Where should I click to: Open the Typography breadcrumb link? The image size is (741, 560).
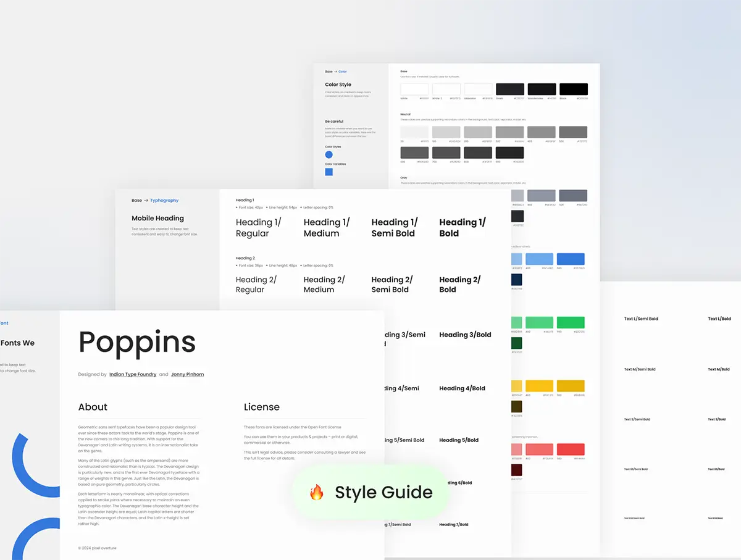click(x=164, y=201)
